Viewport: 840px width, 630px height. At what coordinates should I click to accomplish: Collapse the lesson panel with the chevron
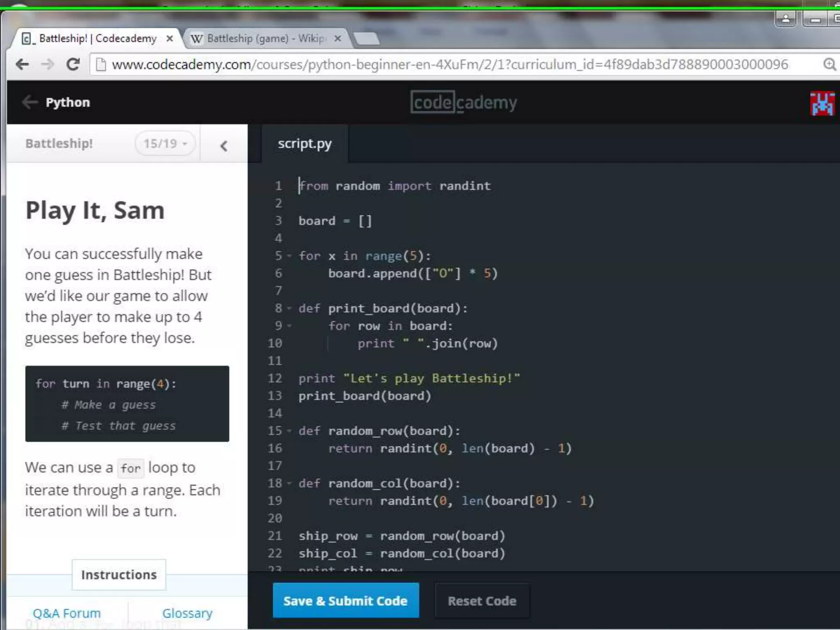pyautogui.click(x=224, y=146)
